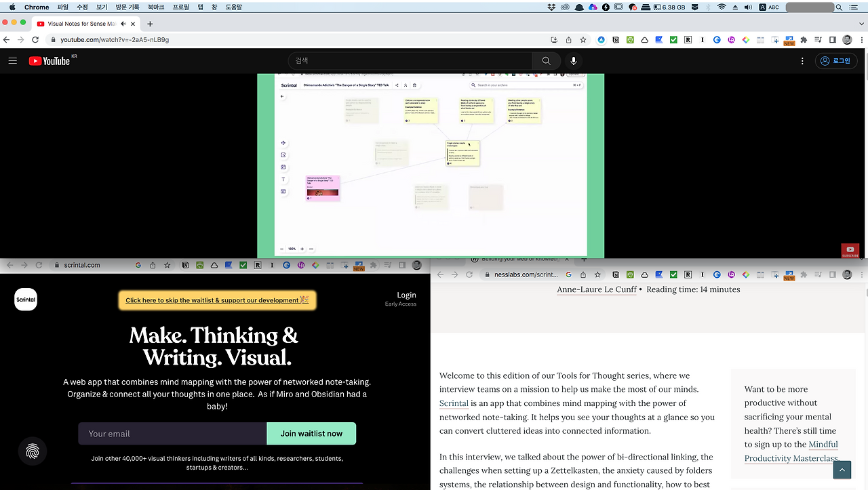
Task: Open the fingerprint cookie settings button
Action: point(33,451)
